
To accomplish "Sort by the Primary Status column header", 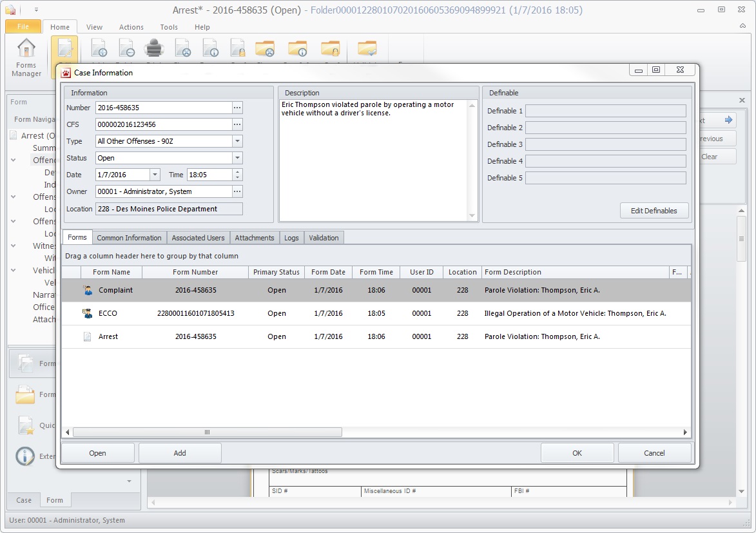I will 276,272.
